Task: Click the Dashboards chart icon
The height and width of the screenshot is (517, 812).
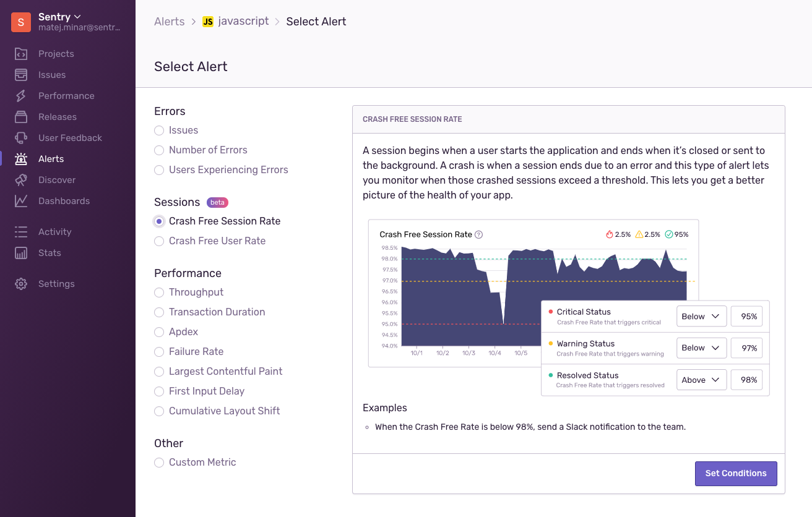Action: click(x=21, y=201)
